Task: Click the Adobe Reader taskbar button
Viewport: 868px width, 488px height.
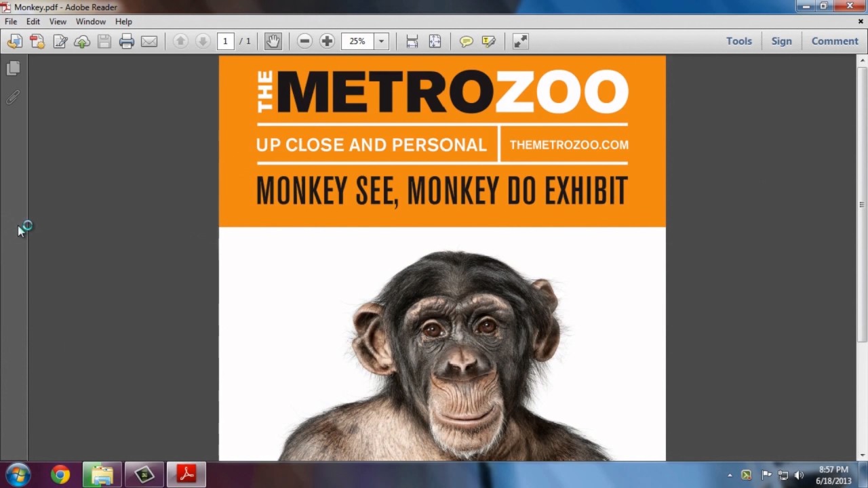Action: pyautogui.click(x=186, y=475)
